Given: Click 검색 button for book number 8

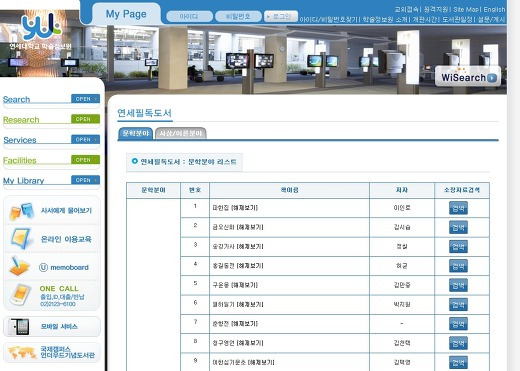Looking at the screenshot, I should tap(458, 344).
